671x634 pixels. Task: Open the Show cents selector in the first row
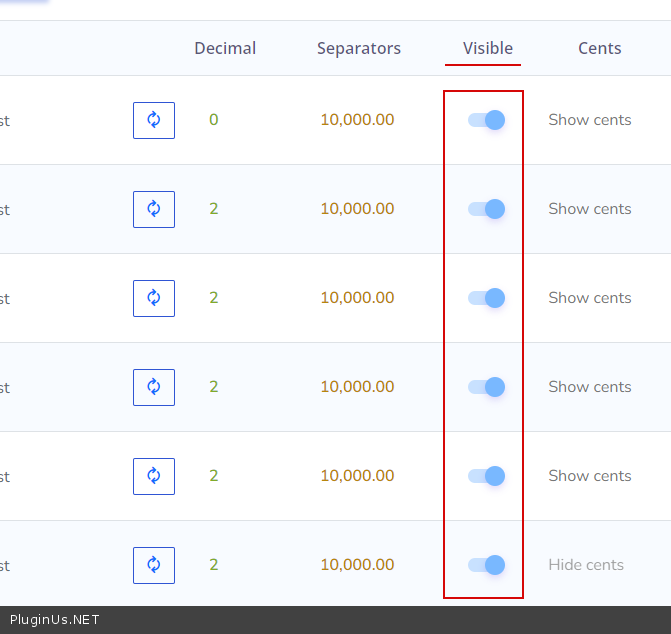click(x=590, y=120)
